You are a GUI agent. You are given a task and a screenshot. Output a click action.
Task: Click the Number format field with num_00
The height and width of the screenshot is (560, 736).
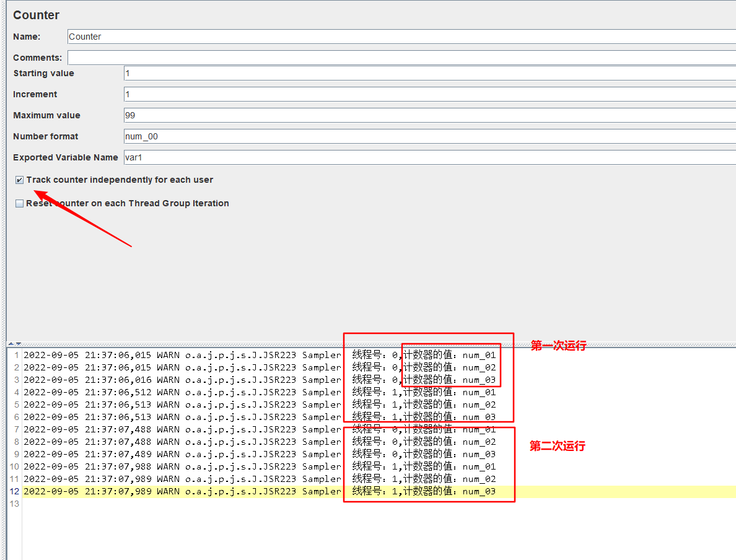point(429,136)
